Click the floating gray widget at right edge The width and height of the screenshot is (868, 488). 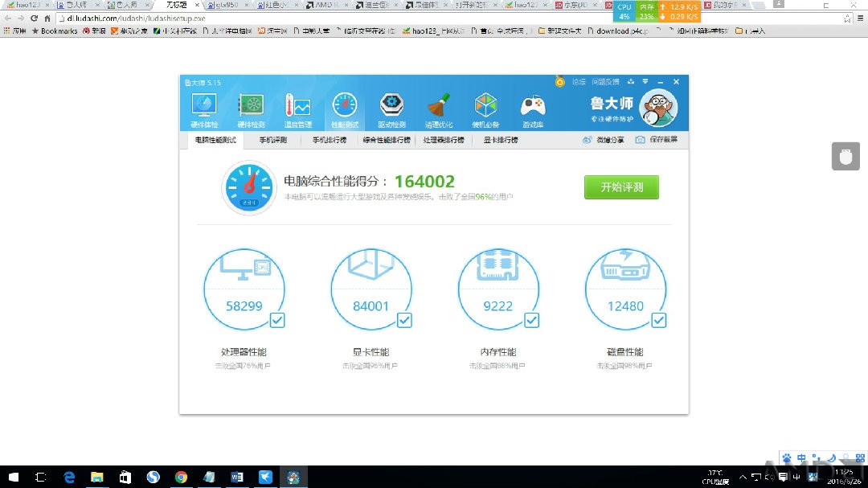[x=845, y=156]
